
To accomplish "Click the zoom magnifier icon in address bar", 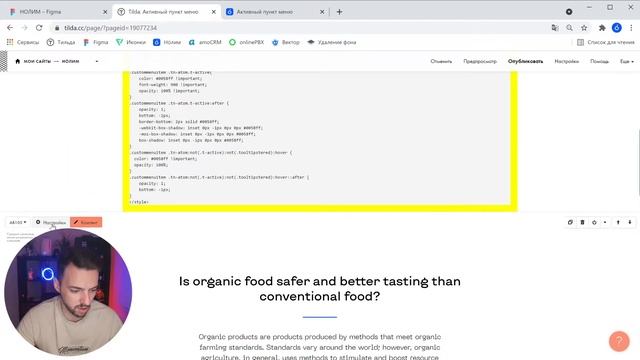I will point(569,28).
